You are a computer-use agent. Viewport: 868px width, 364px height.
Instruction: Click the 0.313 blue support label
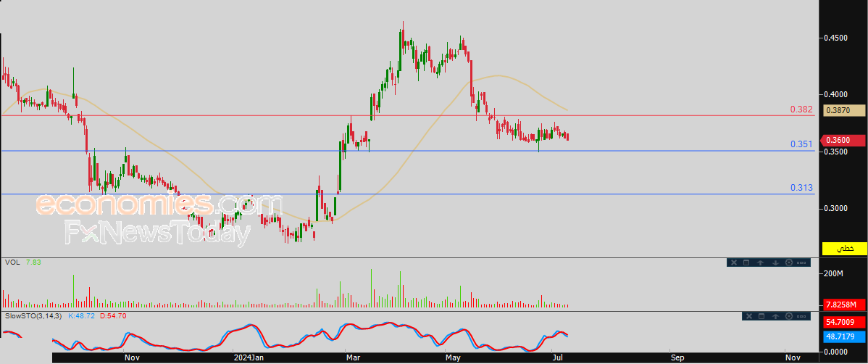pos(802,189)
